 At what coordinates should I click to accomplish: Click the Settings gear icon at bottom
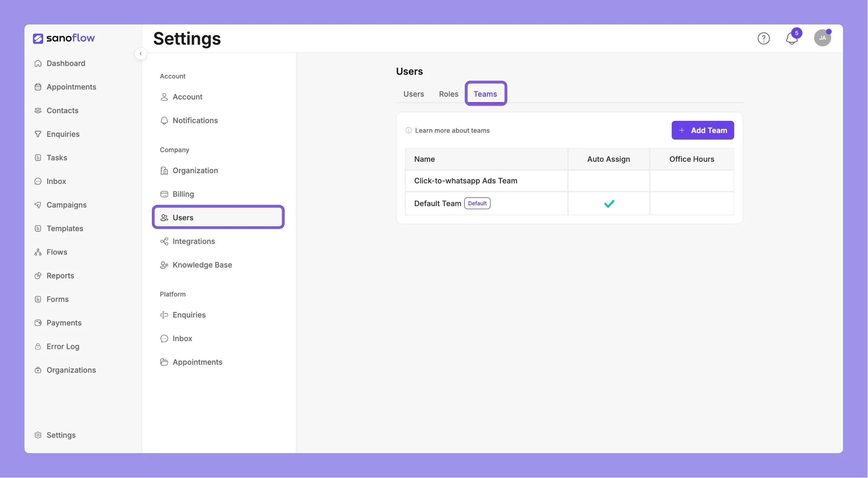pos(38,435)
